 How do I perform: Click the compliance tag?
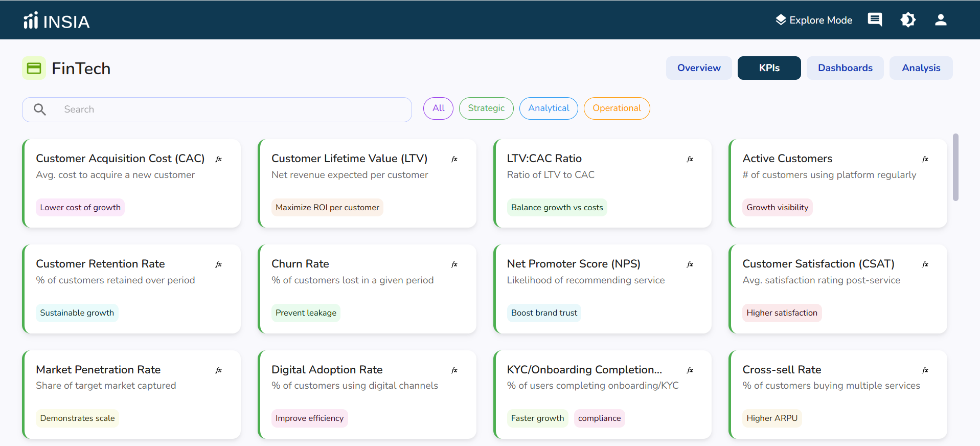pos(599,418)
